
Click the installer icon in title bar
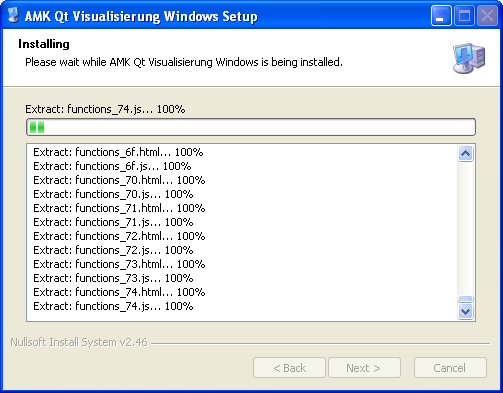click(13, 15)
